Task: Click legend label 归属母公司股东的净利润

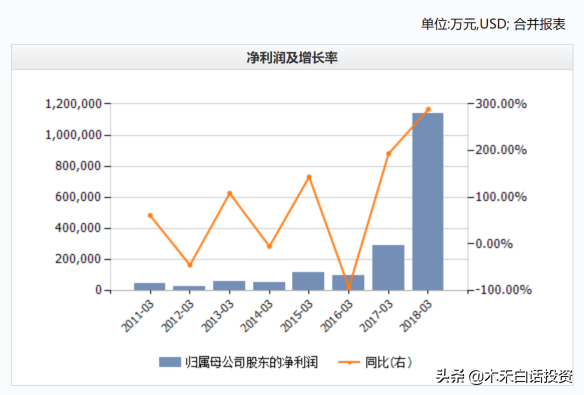Action: tap(251, 362)
